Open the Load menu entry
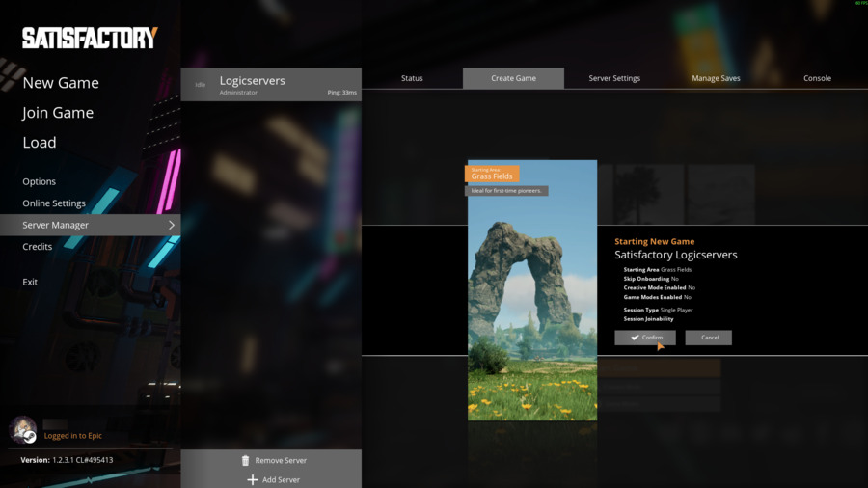Screen dimensions: 868x488 pyautogui.click(x=40, y=143)
